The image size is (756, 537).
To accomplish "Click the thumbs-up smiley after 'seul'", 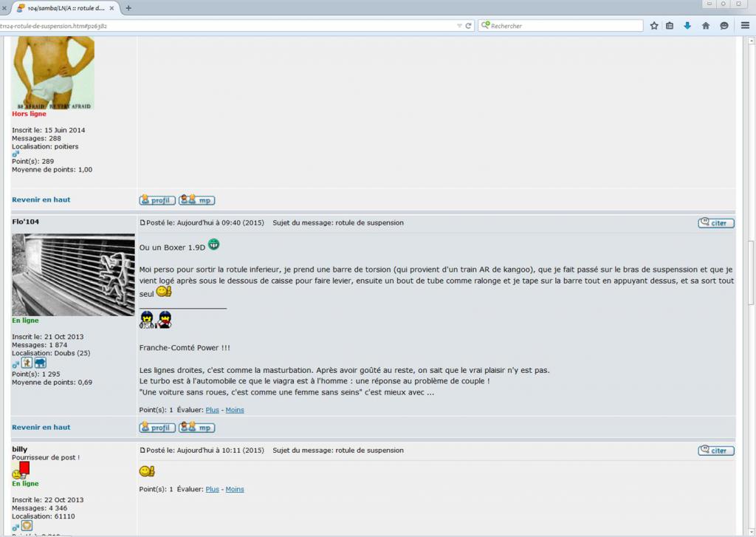I will [164, 292].
